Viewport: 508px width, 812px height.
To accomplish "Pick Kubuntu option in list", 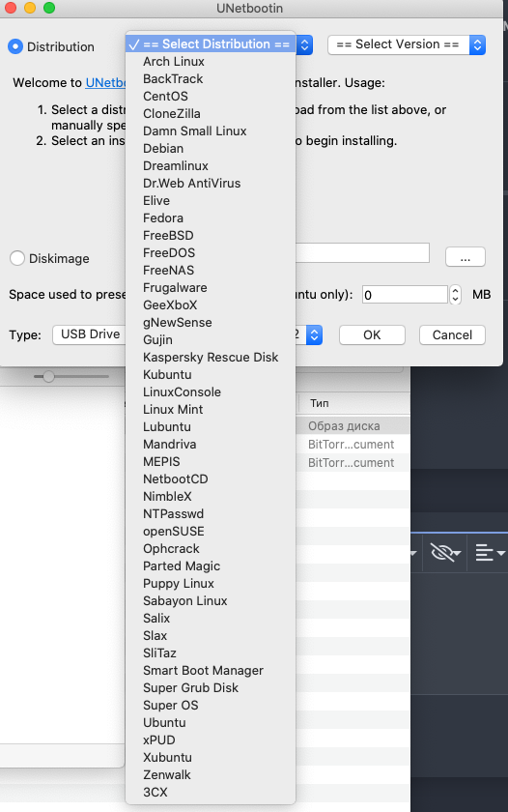I will coord(211,374).
